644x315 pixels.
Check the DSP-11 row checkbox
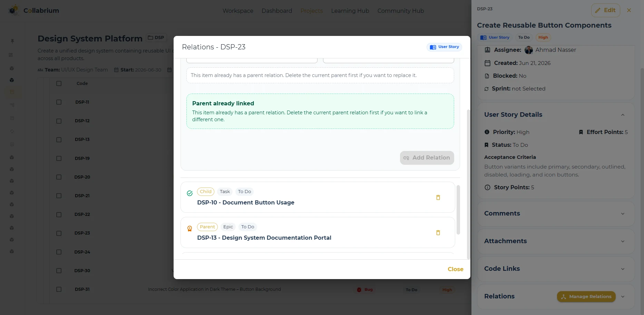click(x=59, y=102)
